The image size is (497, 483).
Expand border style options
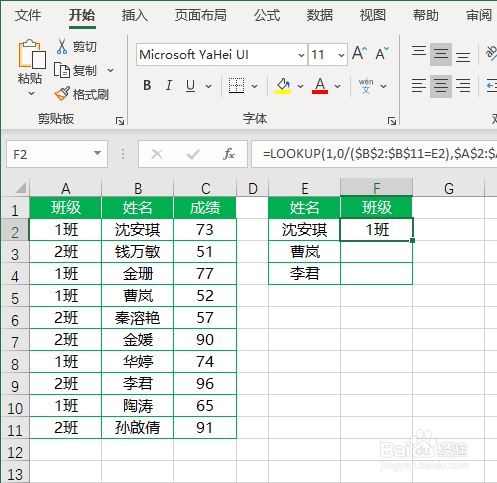pos(255,86)
